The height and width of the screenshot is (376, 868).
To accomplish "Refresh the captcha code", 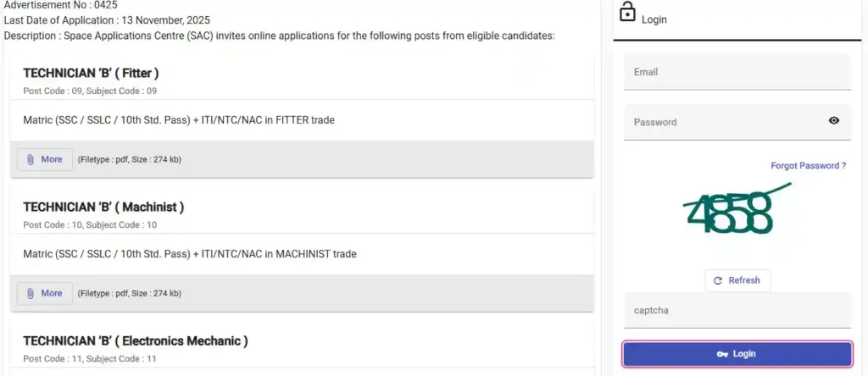I will (x=737, y=280).
